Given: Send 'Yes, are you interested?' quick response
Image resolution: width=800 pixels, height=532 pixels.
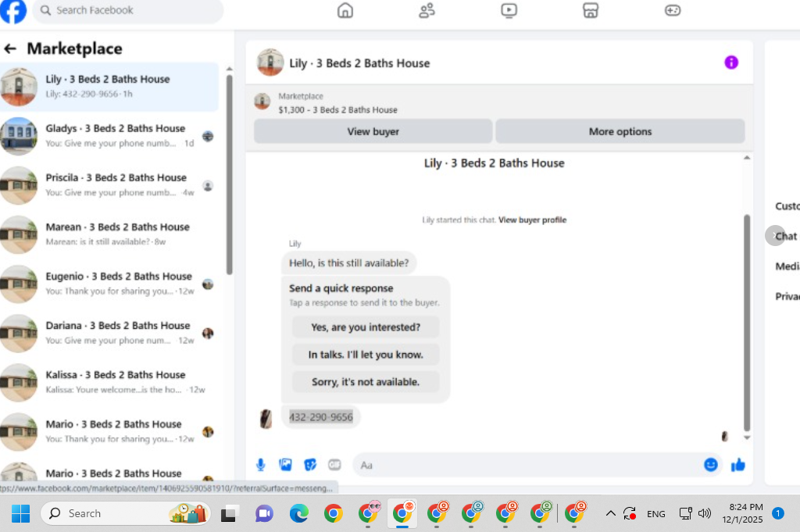Looking at the screenshot, I should (x=366, y=327).
